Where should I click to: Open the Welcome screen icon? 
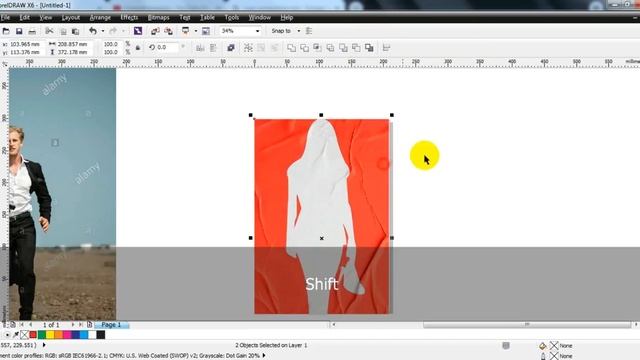click(x=206, y=31)
